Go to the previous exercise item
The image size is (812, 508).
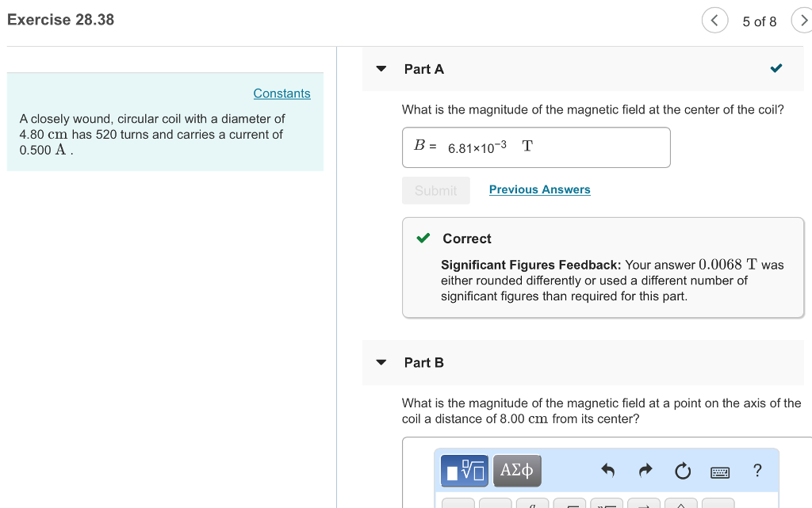pyautogui.click(x=714, y=21)
